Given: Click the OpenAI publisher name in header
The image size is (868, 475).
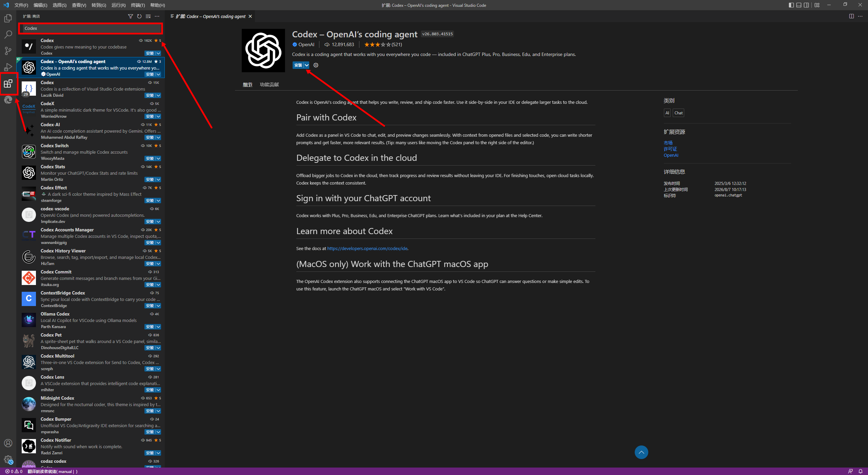Looking at the screenshot, I should tap(306, 44).
